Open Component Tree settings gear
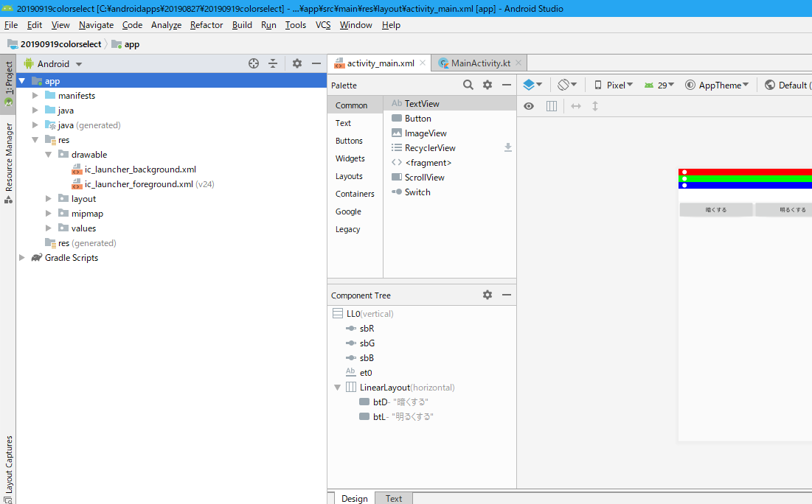The image size is (812, 504). coord(487,295)
